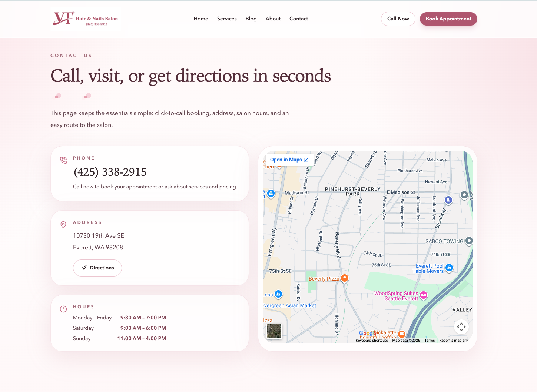Image resolution: width=537 pixels, height=392 pixels.
Task: Open the salon location in Maps
Action: point(289,160)
